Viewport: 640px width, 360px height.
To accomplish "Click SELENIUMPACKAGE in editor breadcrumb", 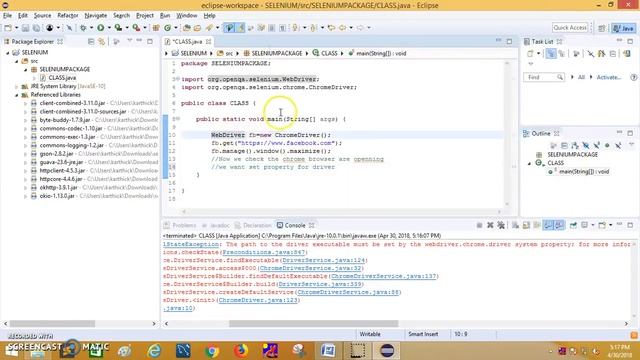I will tap(277, 53).
